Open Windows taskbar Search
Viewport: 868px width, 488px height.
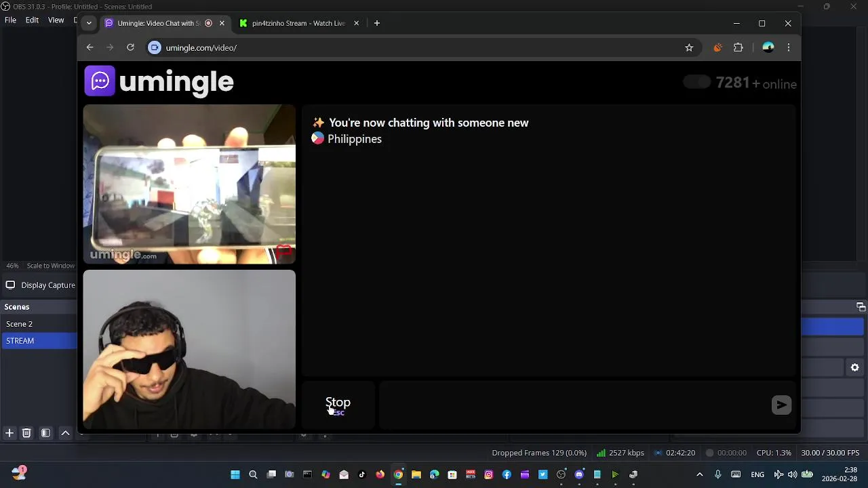[x=253, y=474]
